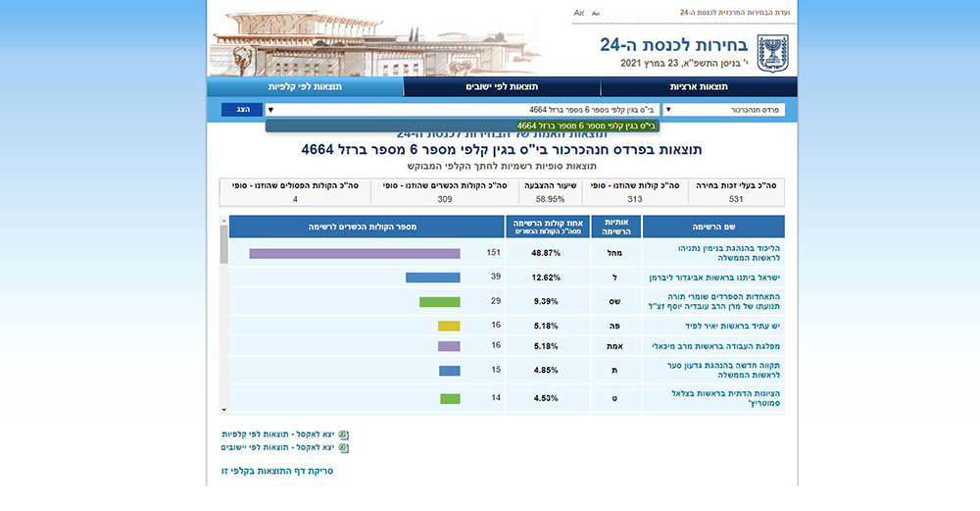Click the smaller Aא font size icon
980x511 pixels.
[596, 13]
